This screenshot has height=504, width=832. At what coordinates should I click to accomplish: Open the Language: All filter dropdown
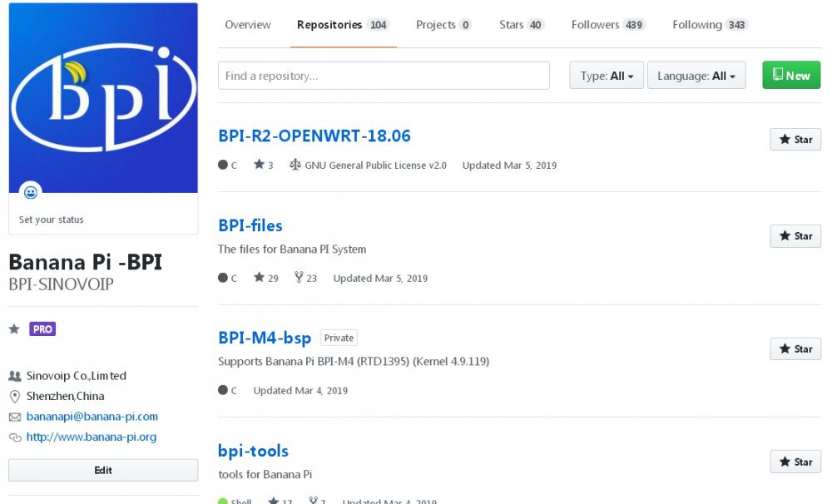pos(696,75)
